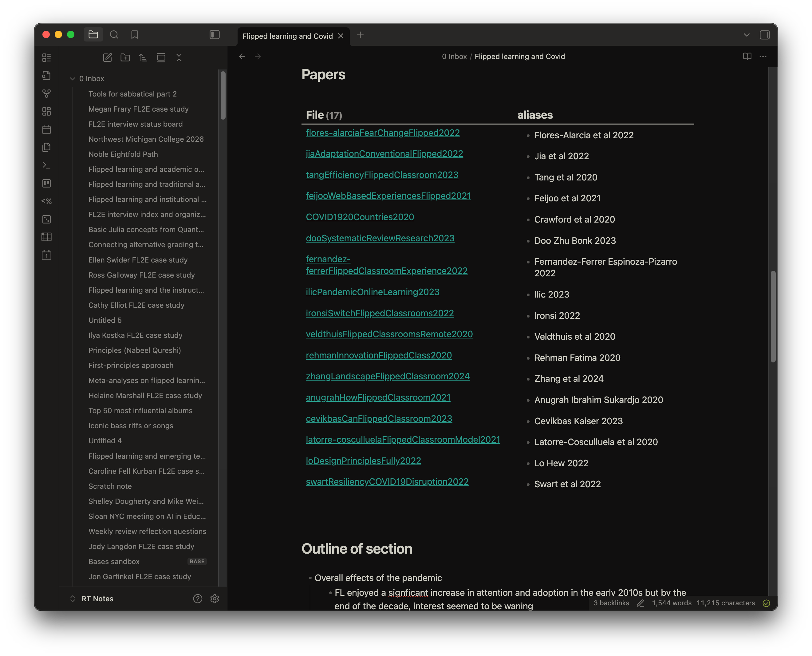Image resolution: width=812 pixels, height=656 pixels.
Task: Open the note's more options menu
Action: click(763, 56)
